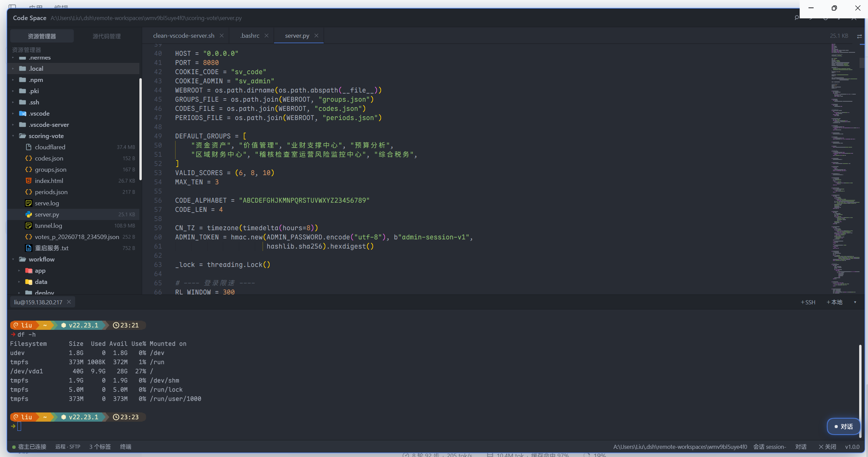
Task: Click the tunnel.log file icon
Action: click(x=29, y=226)
